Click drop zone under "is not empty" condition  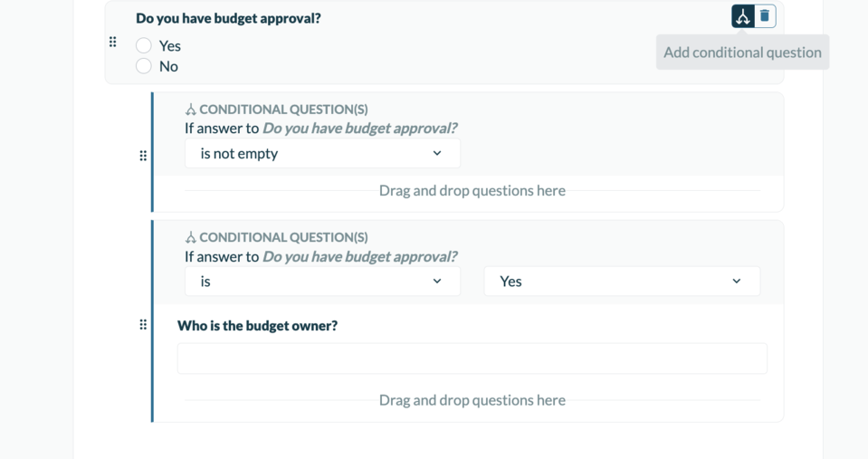[x=472, y=191]
